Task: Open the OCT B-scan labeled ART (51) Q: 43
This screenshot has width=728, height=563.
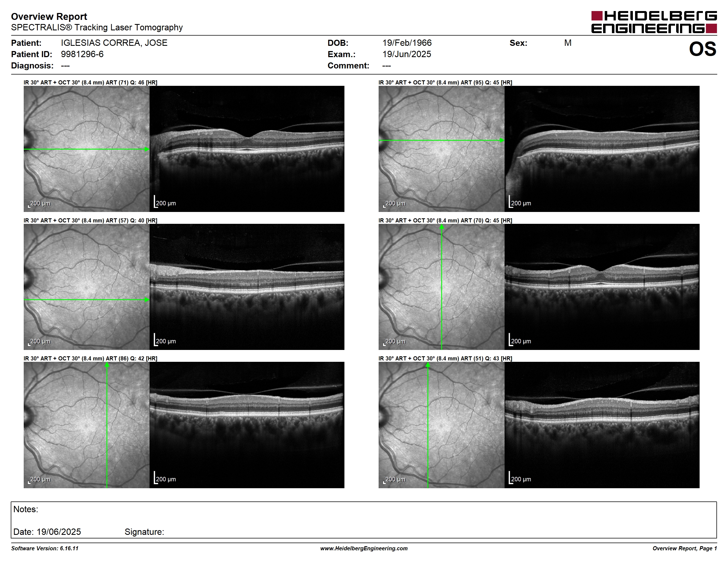Action: point(602,425)
